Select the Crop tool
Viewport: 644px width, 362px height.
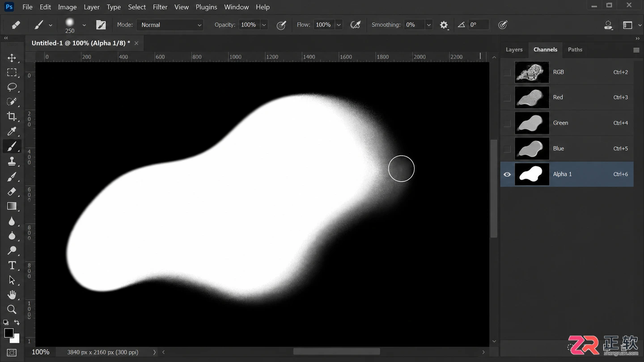pyautogui.click(x=12, y=116)
